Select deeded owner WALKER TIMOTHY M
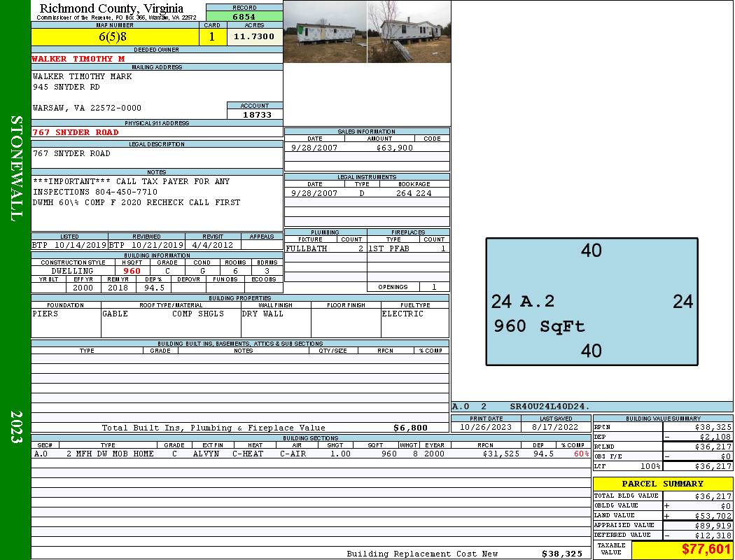735x560 pixels. click(78, 59)
